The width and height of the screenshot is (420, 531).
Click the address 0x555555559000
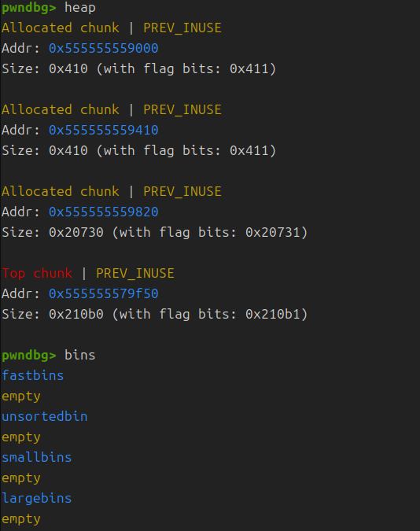click(x=103, y=49)
